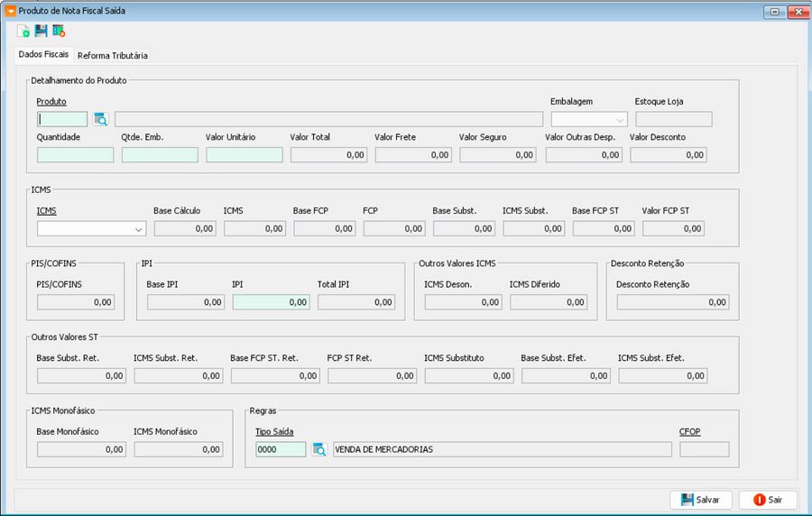Image resolution: width=812 pixels, height=516 pixels.
Task: Click the Base Subst. Efet. field
Action: [566, 376]
